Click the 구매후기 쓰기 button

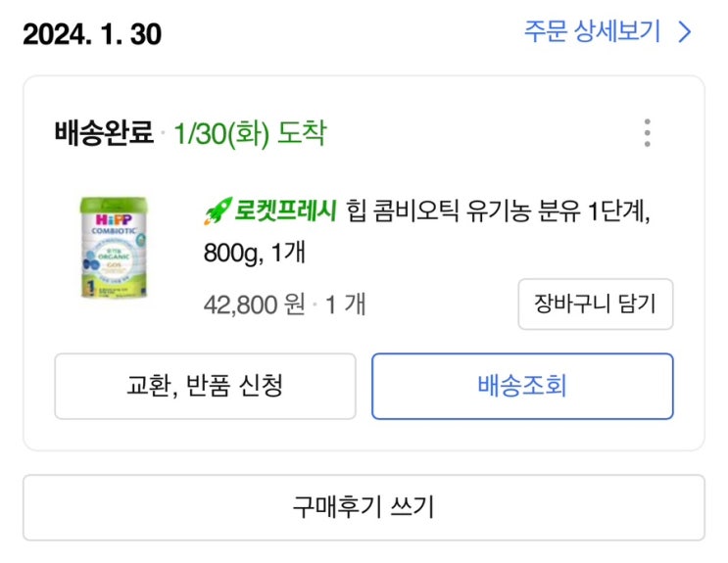point(364,507)
